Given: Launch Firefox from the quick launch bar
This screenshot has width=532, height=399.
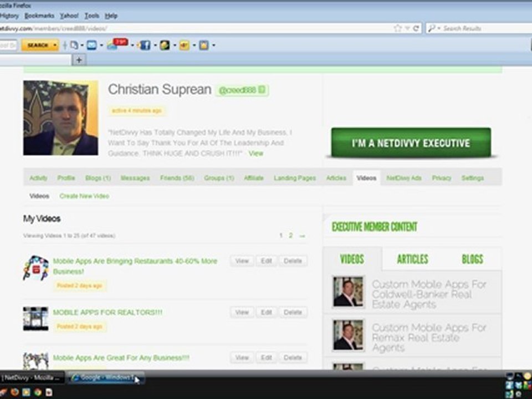Looking at the screenshot, I should pyautogui.click(x=14, y=392).
